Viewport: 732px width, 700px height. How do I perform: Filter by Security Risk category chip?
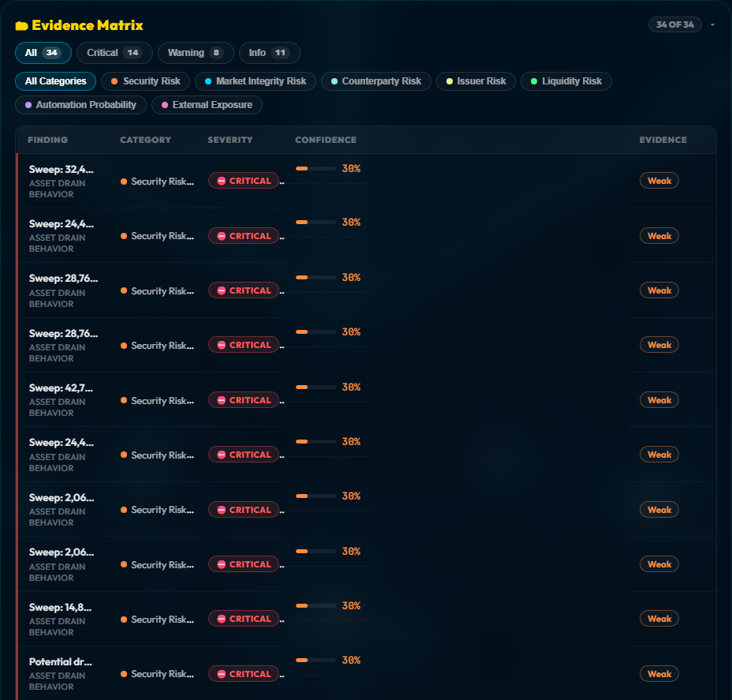click(146, 81)
